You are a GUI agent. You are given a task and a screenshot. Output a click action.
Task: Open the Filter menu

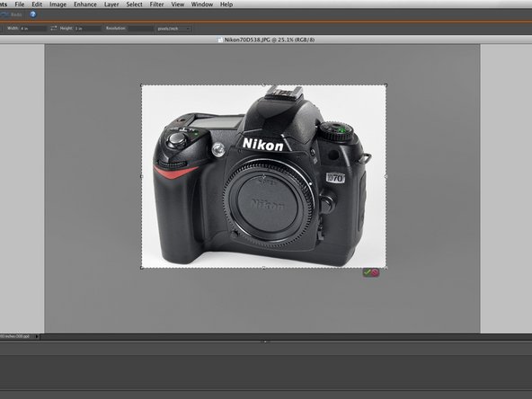point(156,4)
